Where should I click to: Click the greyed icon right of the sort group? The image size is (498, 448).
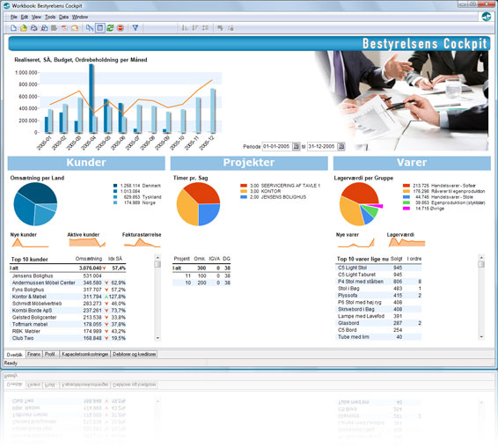[220, 28]
